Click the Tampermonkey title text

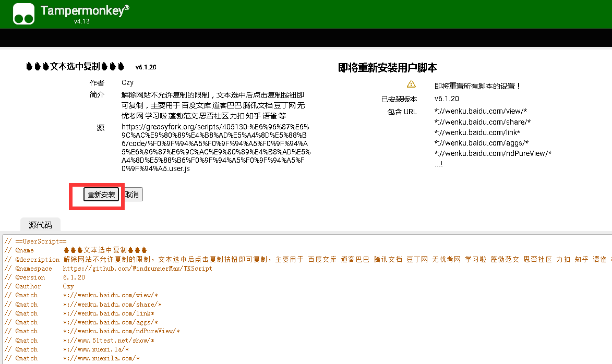point(85,10)
